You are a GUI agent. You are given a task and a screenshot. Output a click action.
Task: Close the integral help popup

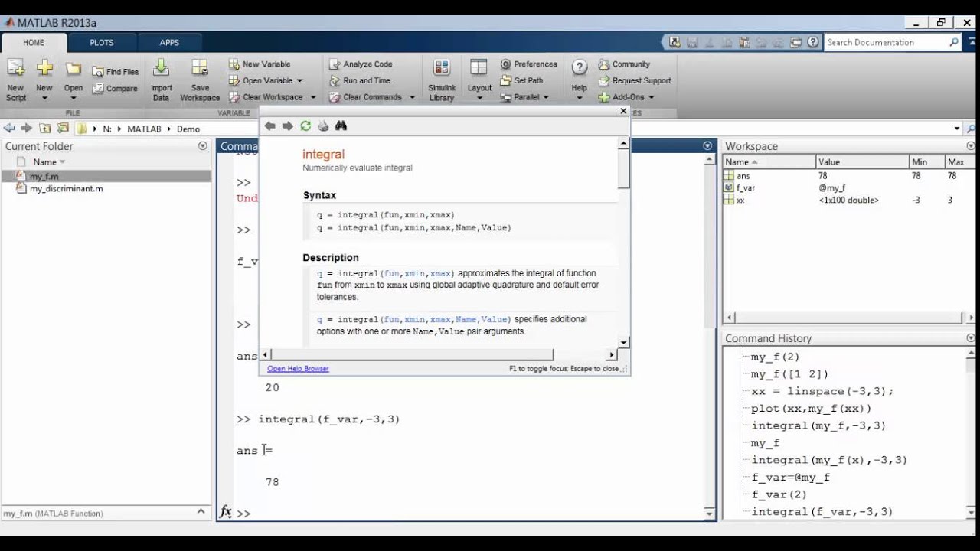point(623,111)
